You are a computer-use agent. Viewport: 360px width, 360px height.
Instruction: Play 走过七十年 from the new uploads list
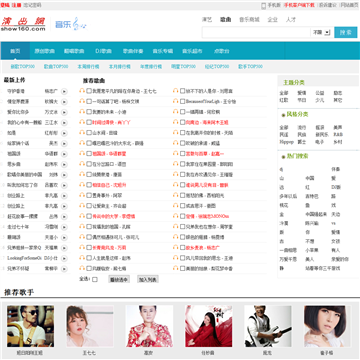[x=64, y=227]
